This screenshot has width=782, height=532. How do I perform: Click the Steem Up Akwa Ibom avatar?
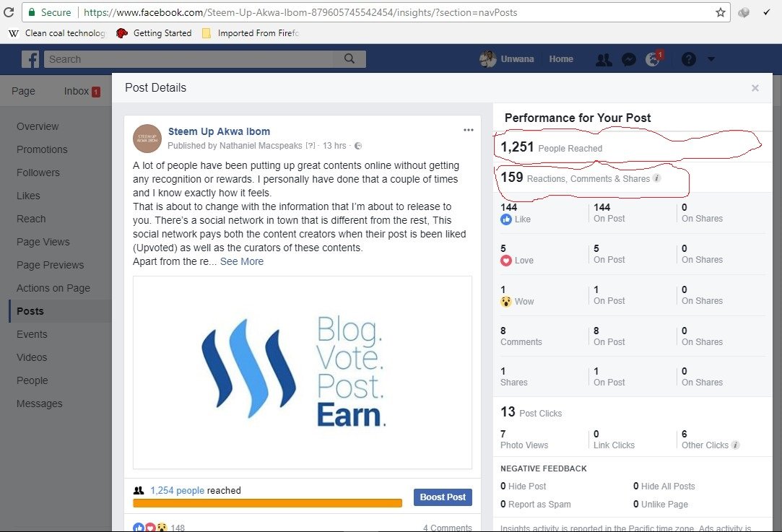(x=147, y=139)
